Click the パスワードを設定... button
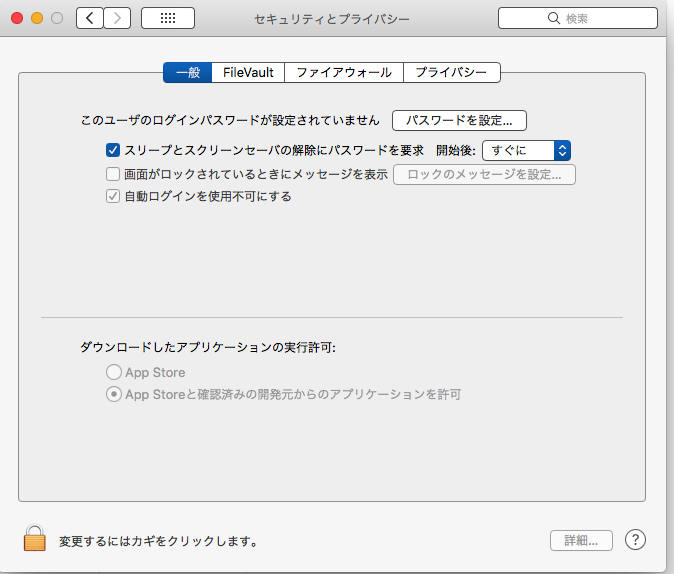The height and width of the screenshot is (574, 674). point(459,120)
